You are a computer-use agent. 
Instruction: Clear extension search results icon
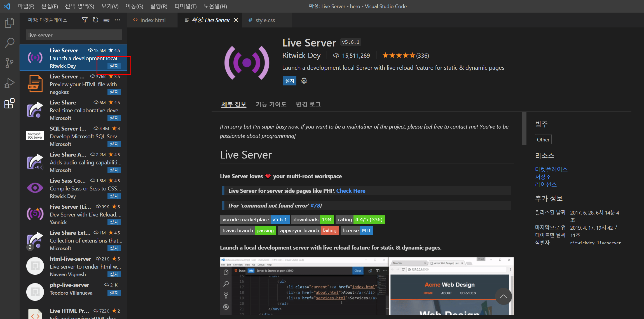click(106, 20)
